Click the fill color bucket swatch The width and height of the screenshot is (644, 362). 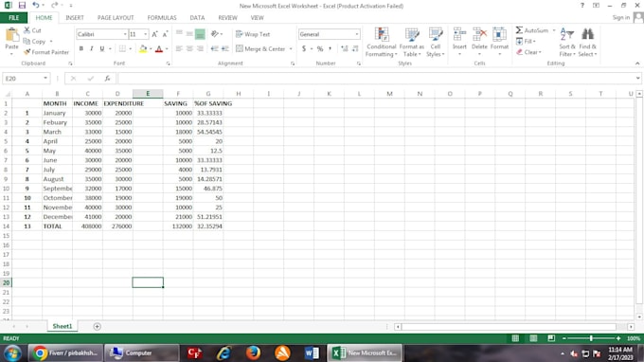pyautogui.click(x=143, y=49)
